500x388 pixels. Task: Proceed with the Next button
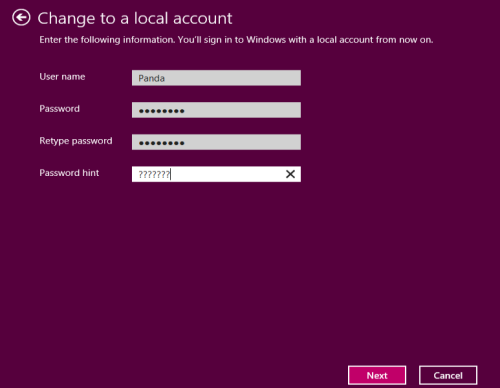(x=377, y=375)
